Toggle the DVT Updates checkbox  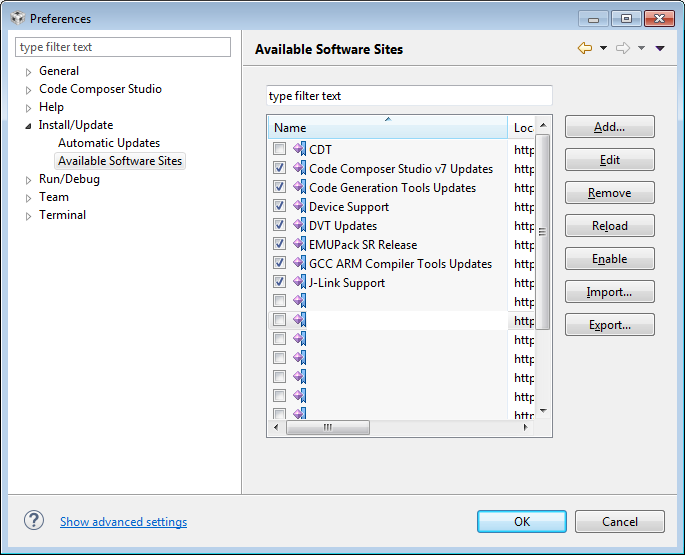click(280, 225)
